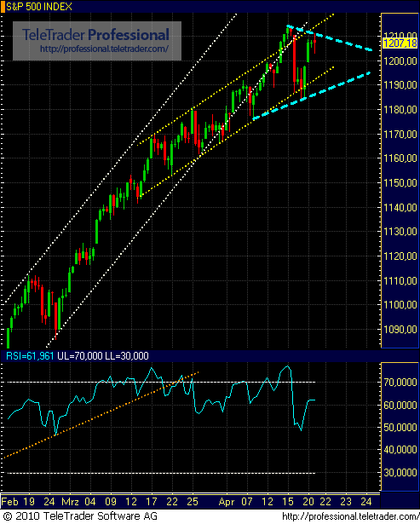Click the 19 date label after Feb

pyautogui.click(x=28, y=502)
